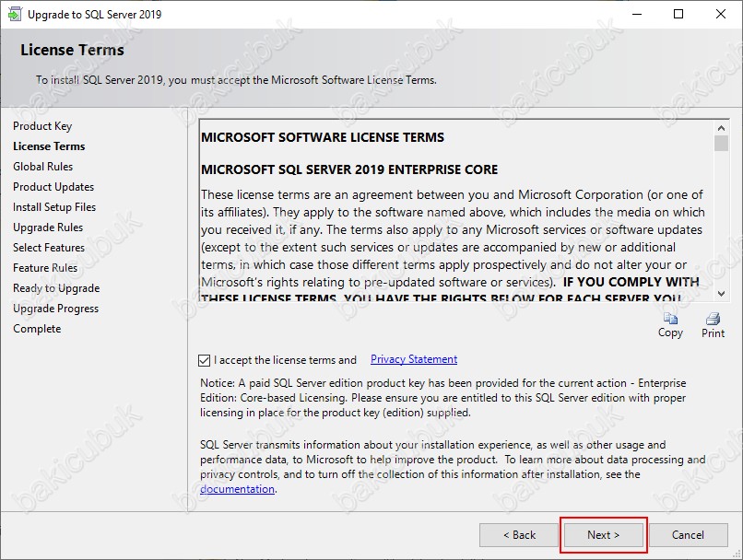The width and height of the screenshot is (743, 560).
Task: Select the Product Updates step
Action: (53, 187)
